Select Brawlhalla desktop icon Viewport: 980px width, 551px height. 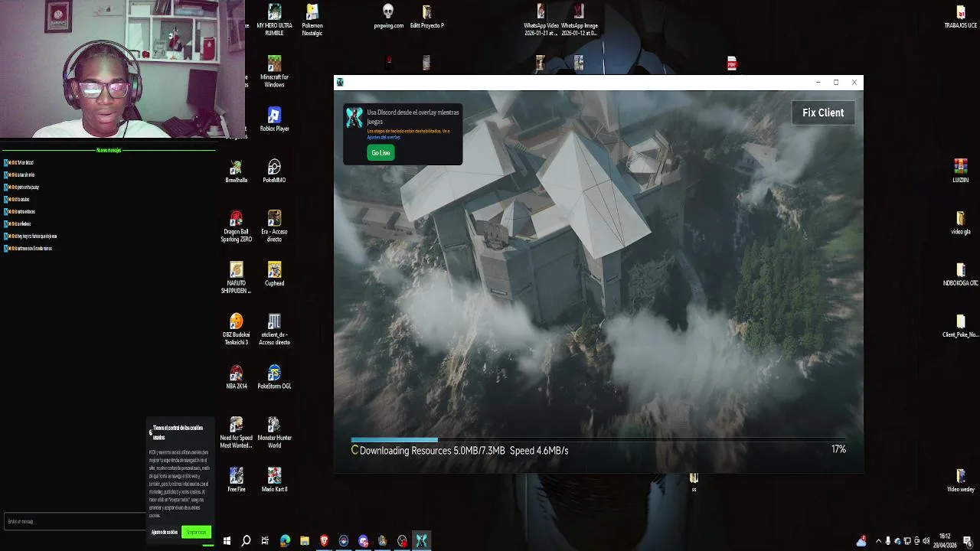point(236,171)
